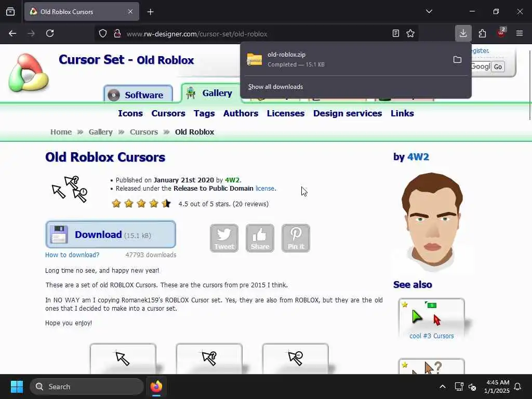Click the site security padlock icon

pyautogui.click(x=117, y=33)
